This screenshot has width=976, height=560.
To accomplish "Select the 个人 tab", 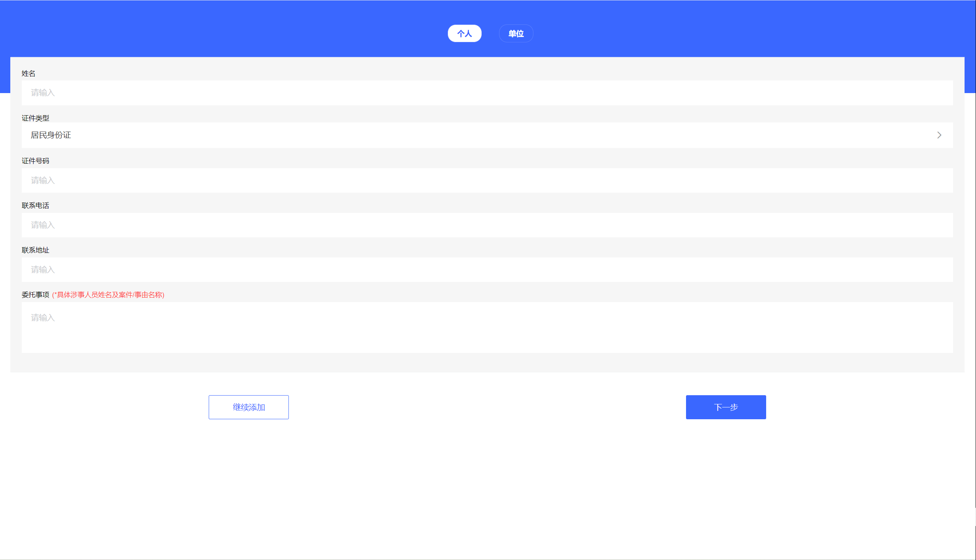I will [464, 34].
